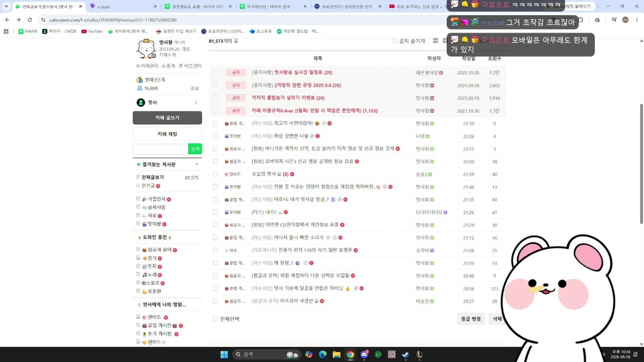Select checkbox for 오늘의 멋사 post
644x362 pixels.
click(x=215, y=174)
